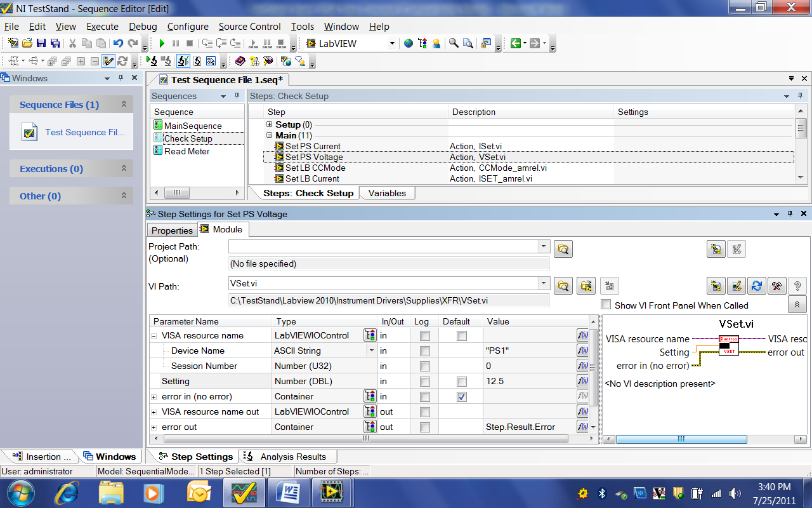
Task: Click the Create New VI icon beside VI Path
Action: 716,286
